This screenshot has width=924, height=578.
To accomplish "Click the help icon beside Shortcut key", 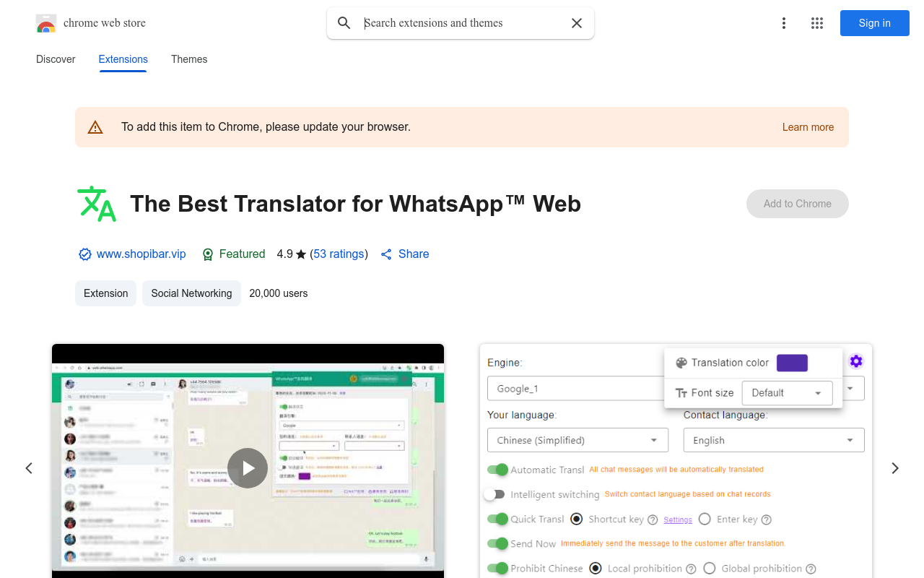I will pos(653,519).
